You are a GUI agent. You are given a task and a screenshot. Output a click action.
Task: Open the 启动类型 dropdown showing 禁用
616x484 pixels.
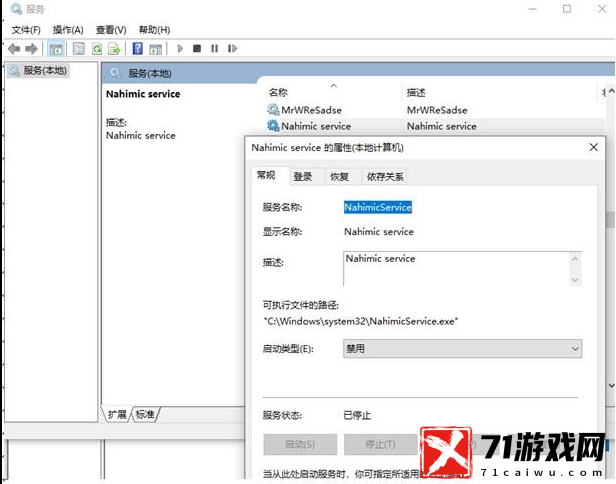point(462,349)
